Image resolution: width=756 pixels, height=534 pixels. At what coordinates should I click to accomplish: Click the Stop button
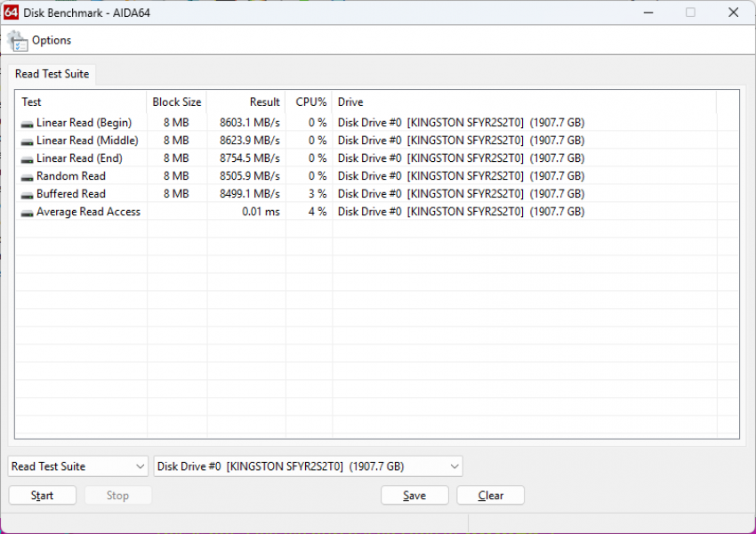118,496
